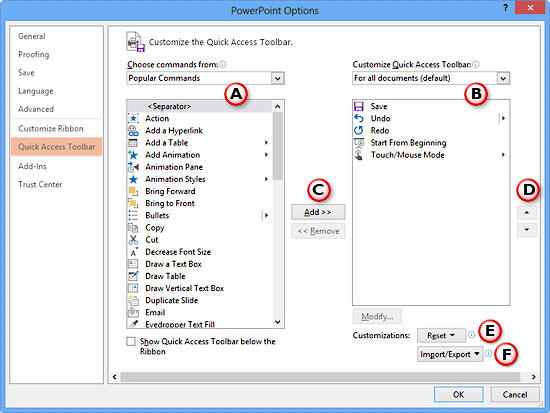Switch to the Save options category

(26, 73)
